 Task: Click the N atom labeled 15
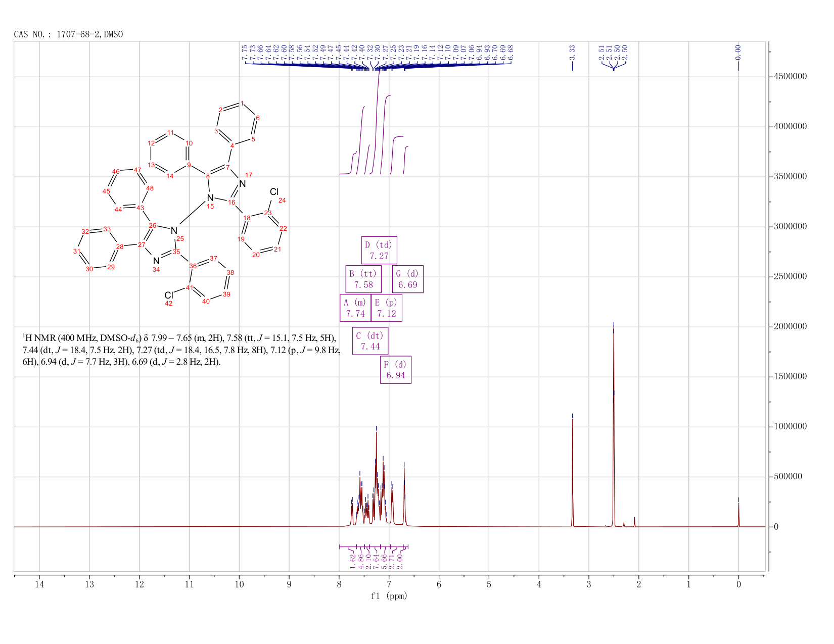coord(210,198)
